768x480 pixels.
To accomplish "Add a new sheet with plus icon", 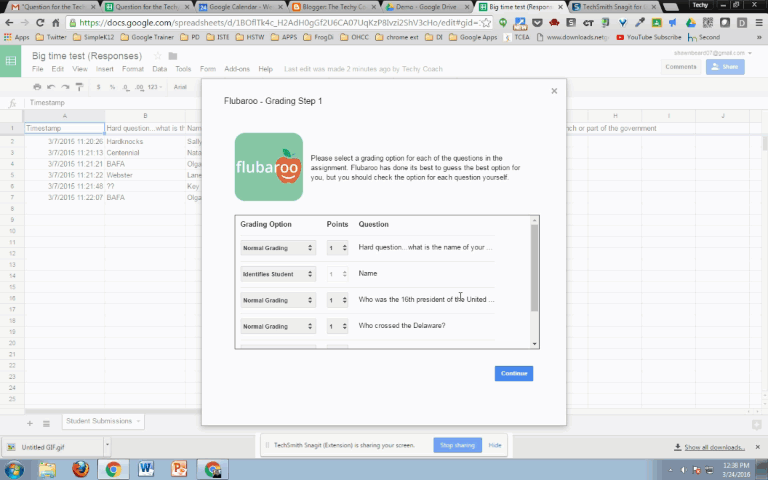I will (28, 424).
